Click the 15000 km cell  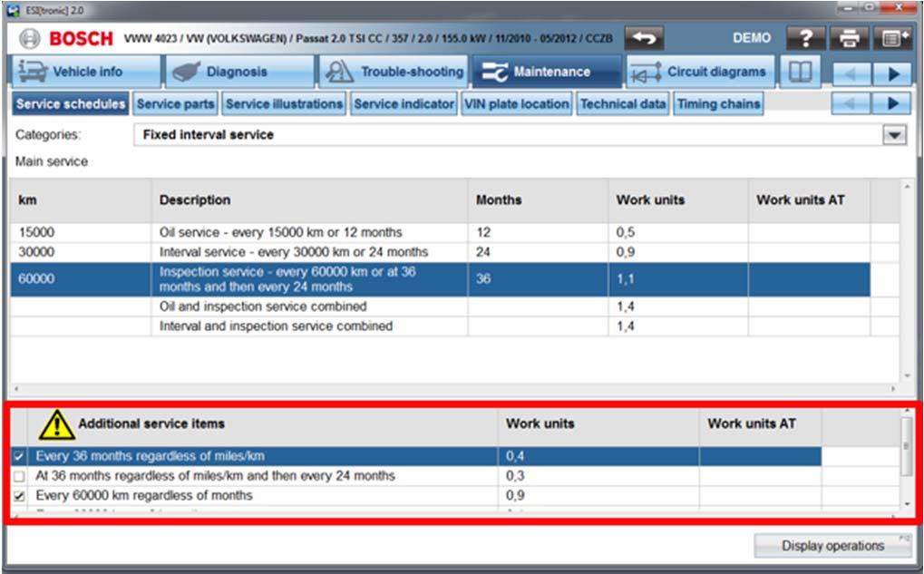tap(82, 232)
